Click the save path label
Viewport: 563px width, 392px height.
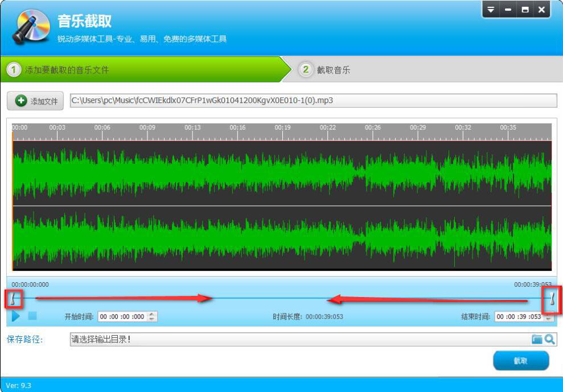point(25,339)
